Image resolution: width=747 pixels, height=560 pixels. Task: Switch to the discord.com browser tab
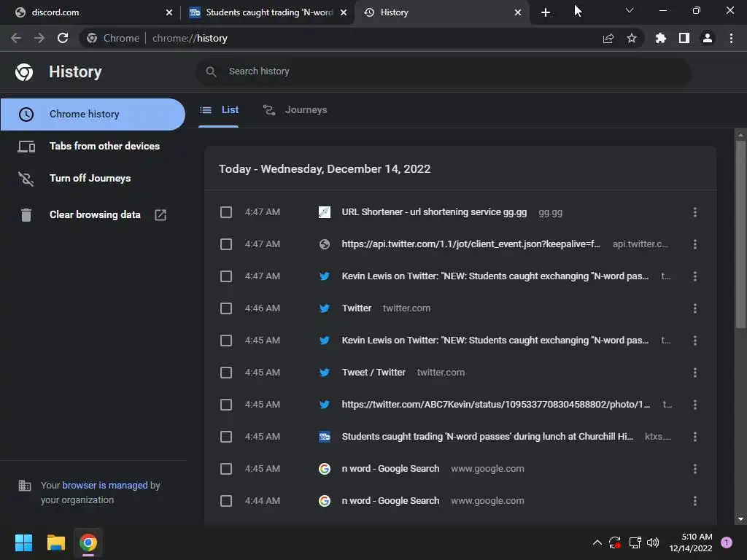[93, 12]
